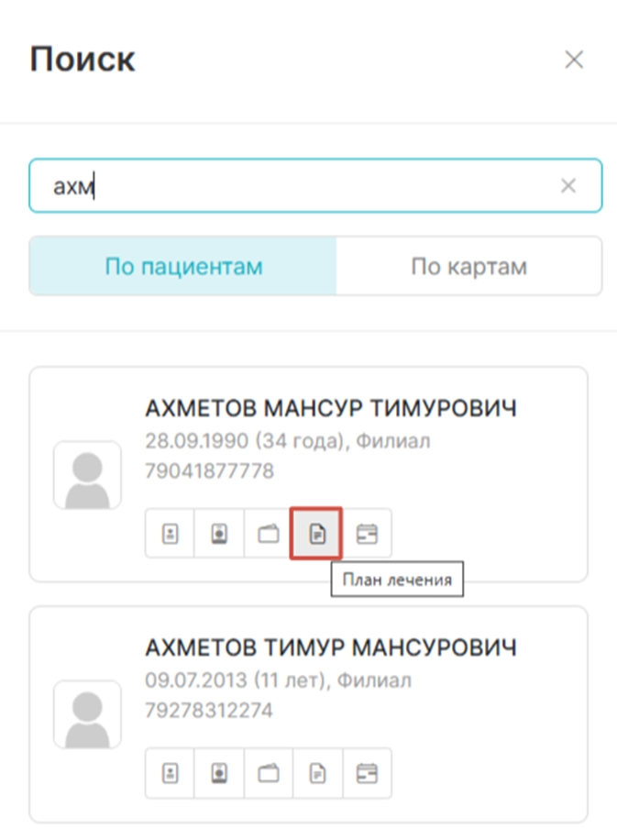
Task: Open treatment plan document for Ахметов Тимур Мансурович
Action: [317, 773]
